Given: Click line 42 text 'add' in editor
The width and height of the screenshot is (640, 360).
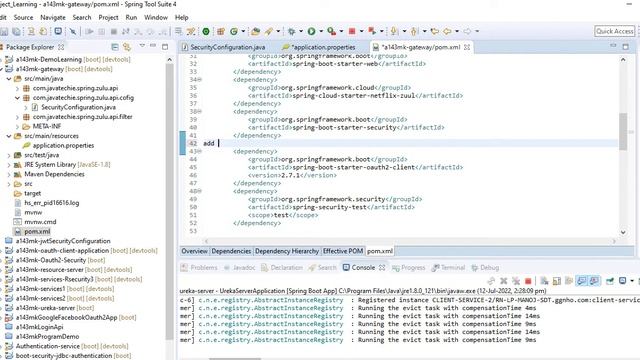Looking at the screenshot, I should (x=209, y=143).
